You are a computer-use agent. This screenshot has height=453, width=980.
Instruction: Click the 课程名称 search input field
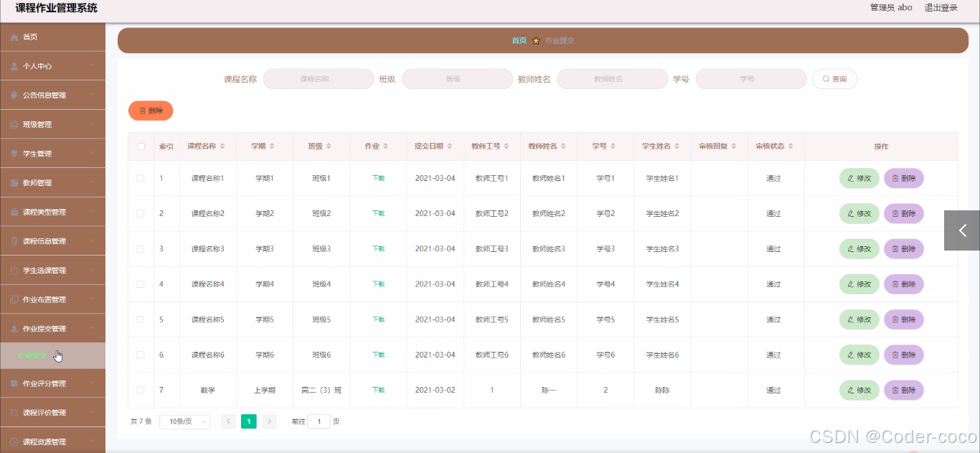[x=319, y=79]
